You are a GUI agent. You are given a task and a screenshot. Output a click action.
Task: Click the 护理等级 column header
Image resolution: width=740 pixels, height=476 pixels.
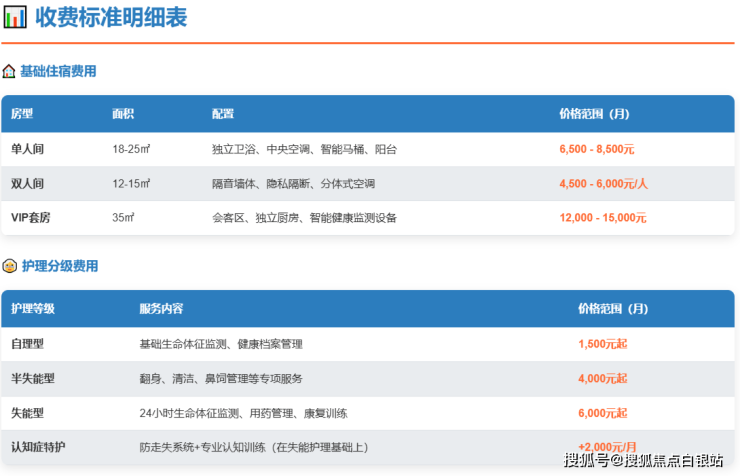(33, 309)
